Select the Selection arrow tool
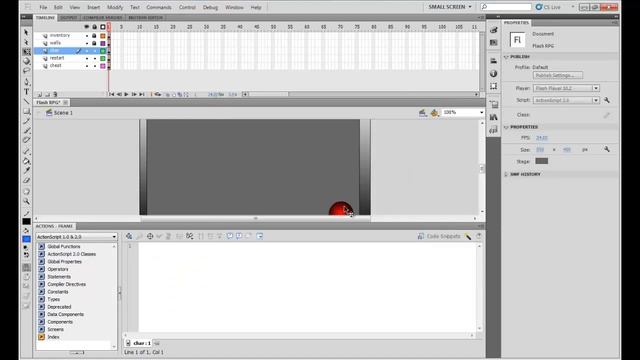 [x=27, y=32]
